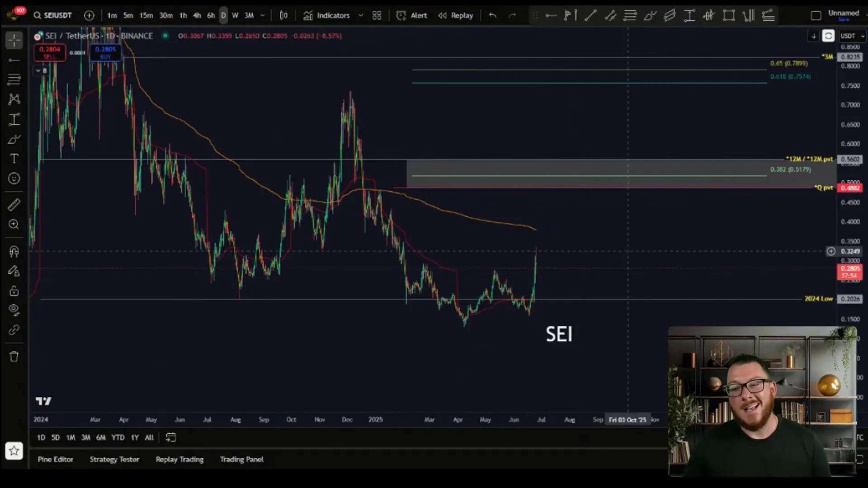Viewport: 868px width, 488px height.
Task: Open the Indicators dialog
Action: pos(326,15)
